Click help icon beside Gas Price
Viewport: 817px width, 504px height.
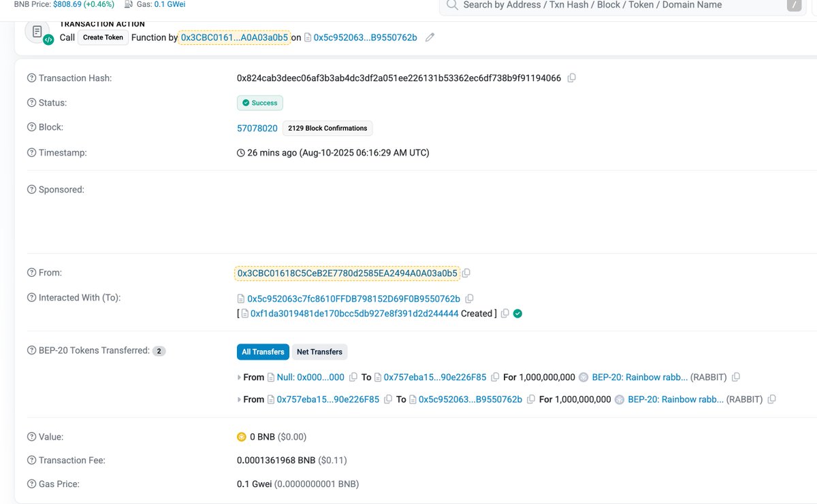click(x=31, y=484)
